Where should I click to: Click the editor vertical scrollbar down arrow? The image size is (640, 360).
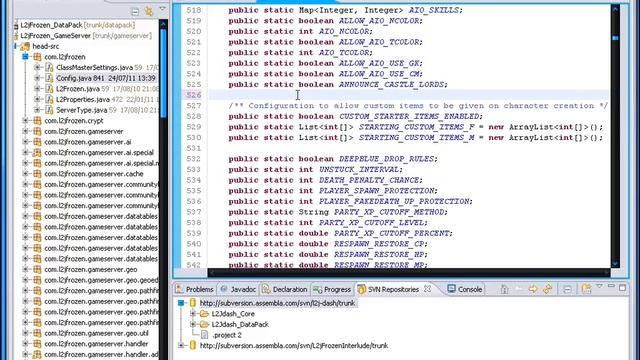pyautogui.click(x=615, y=264)
